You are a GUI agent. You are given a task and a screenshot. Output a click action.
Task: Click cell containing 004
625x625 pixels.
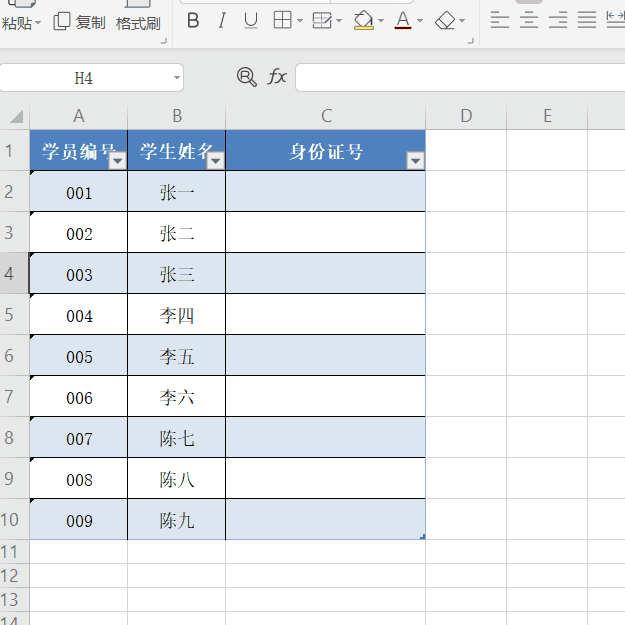(79, 314)
